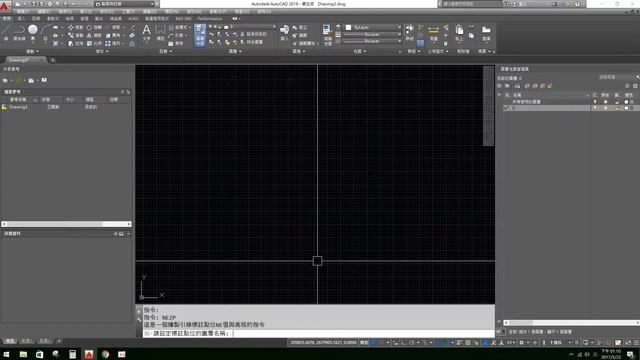Switch to the A360 ribbon tab
The height and width of the screenshot is (360, 640).
tap(133, 18)
